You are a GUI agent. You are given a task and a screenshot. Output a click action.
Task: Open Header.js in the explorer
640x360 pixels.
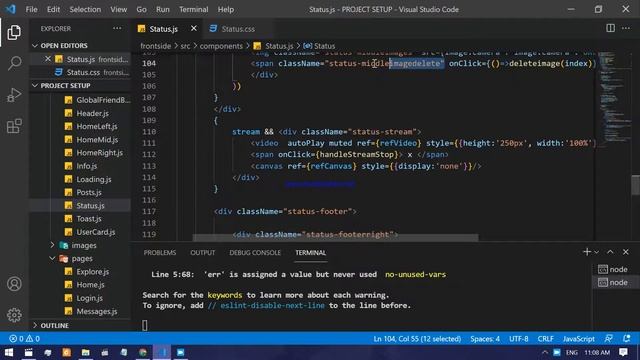pyautogui.click(x=93, y=113)
